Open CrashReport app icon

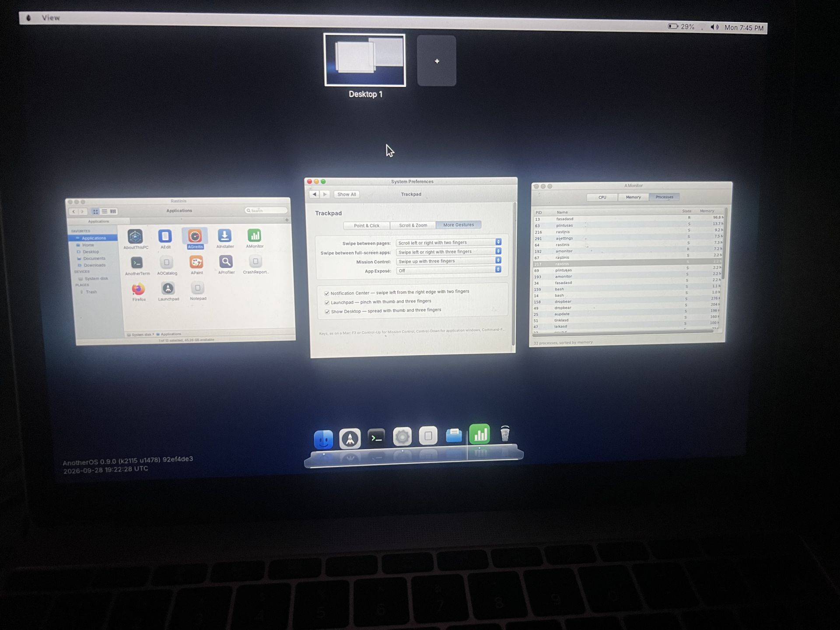[x=255, y=262]
